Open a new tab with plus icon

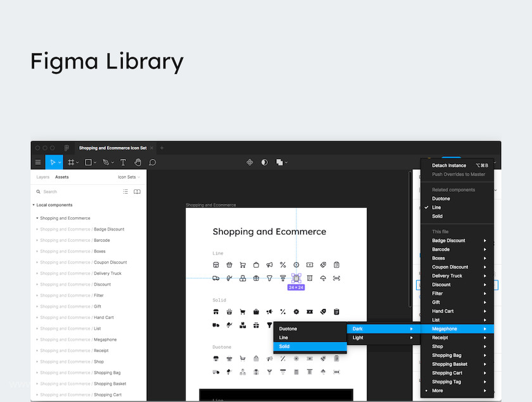tap(162, 148)
